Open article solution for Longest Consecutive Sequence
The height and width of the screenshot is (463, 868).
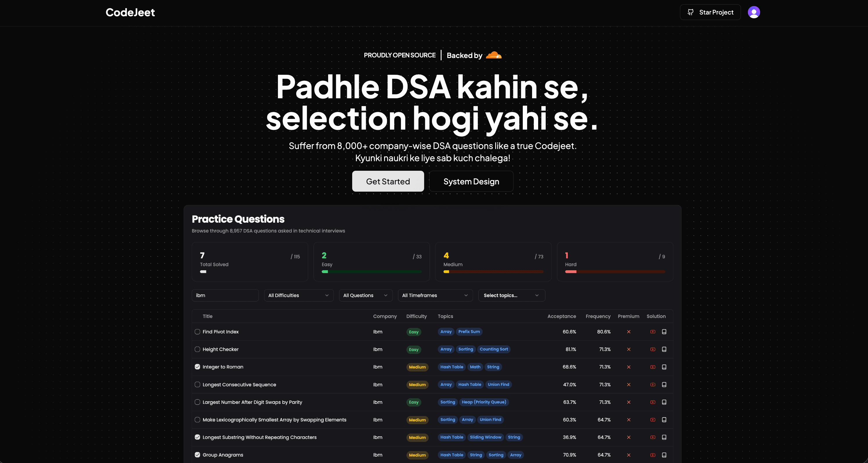click(664, 384)
